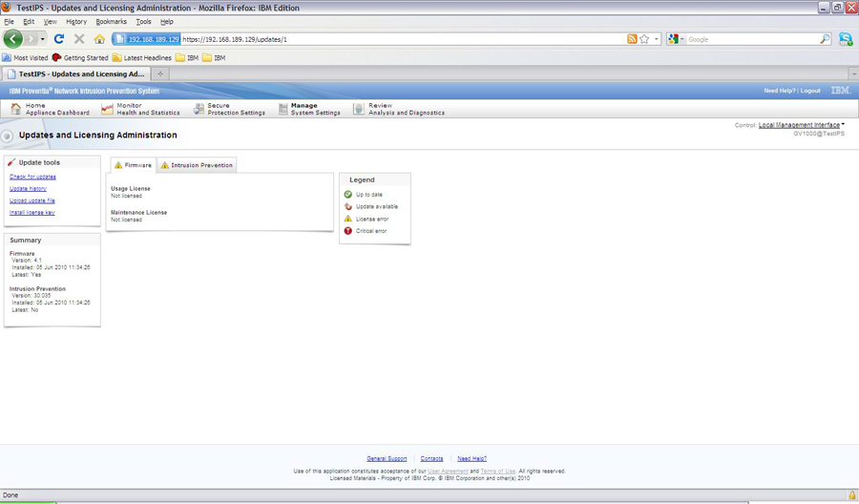Open the Update history link
The height and width of the screenshot is (504, 859).
[x=28, y=188]
